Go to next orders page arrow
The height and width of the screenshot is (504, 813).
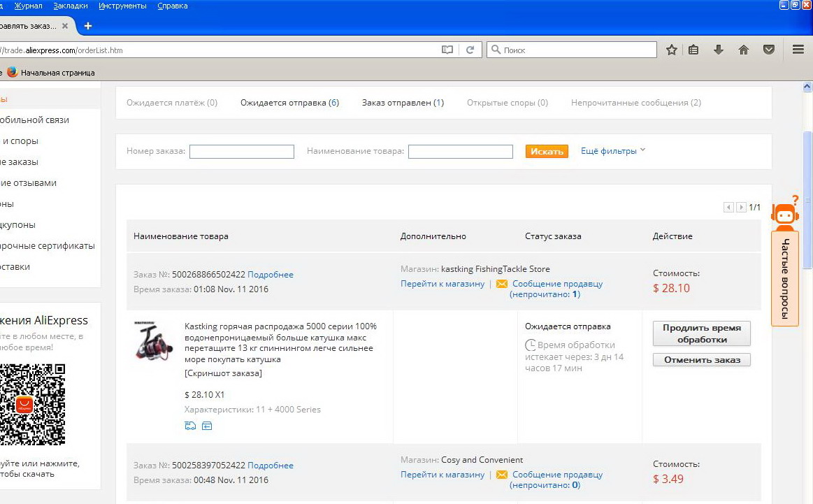click(x=741, y=208)
